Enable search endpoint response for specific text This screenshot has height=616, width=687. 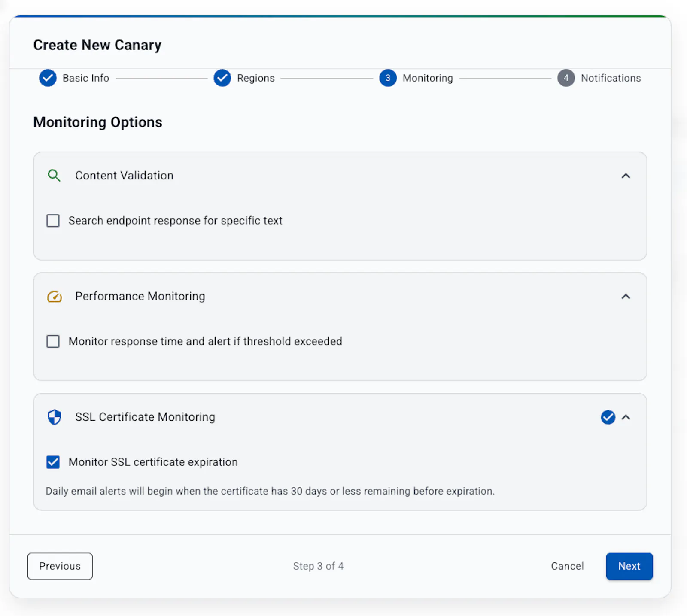pyautogui.click(x=53, y=221)
